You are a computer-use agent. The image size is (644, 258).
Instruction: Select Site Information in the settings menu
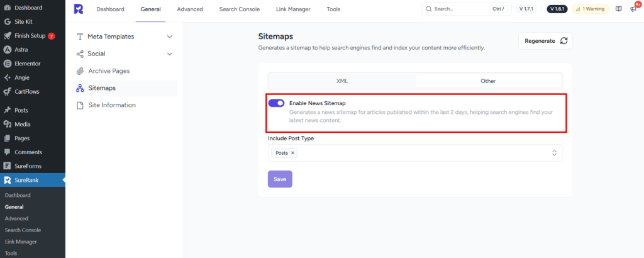point(111,105)
